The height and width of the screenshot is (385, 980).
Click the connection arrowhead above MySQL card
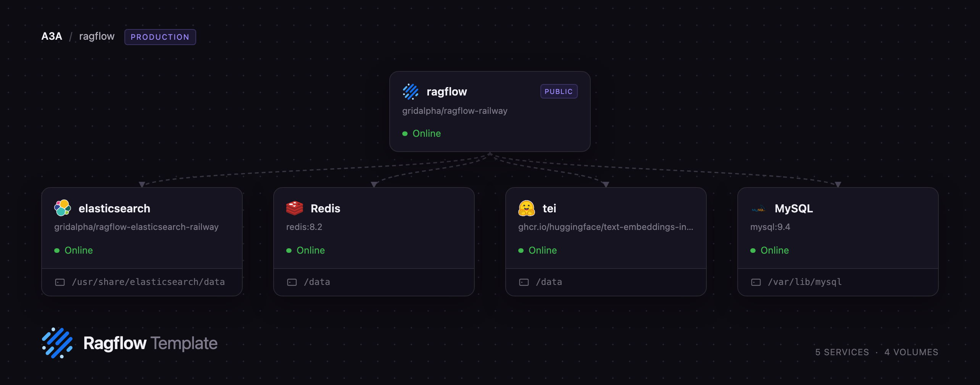pyautogui.click(x=838, y=184)
